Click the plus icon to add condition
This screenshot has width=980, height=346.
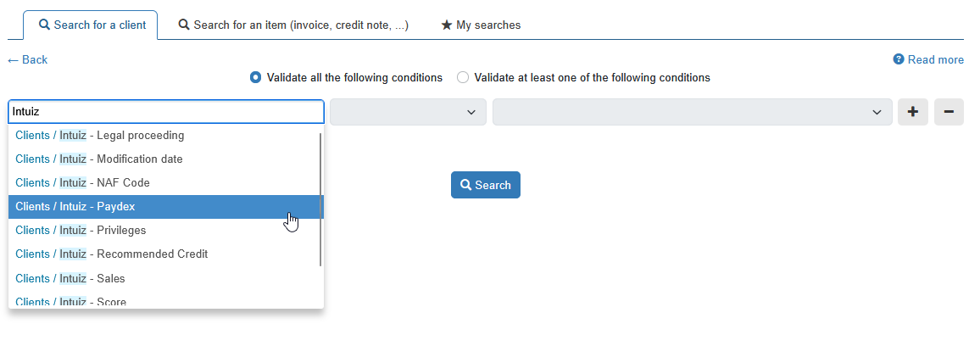point(913,112)
